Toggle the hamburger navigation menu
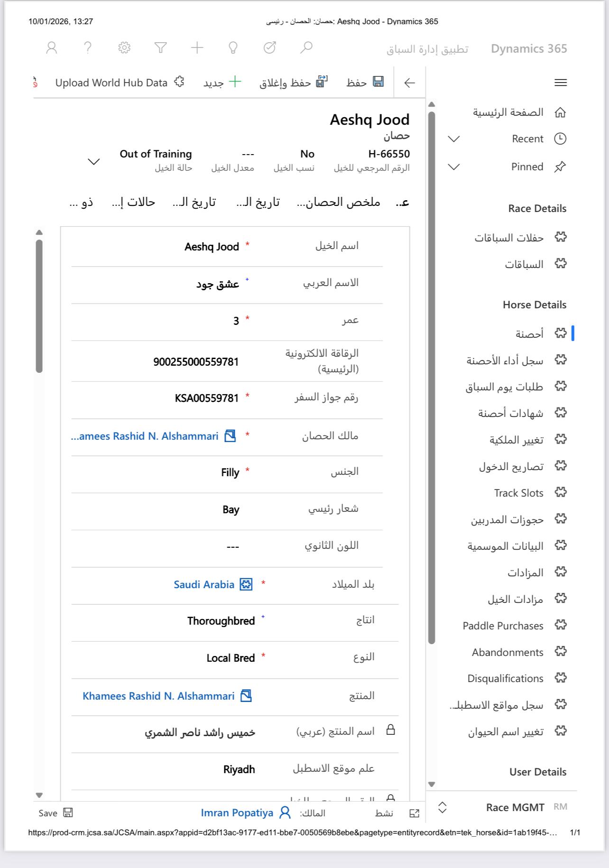 tap(561, 83)
